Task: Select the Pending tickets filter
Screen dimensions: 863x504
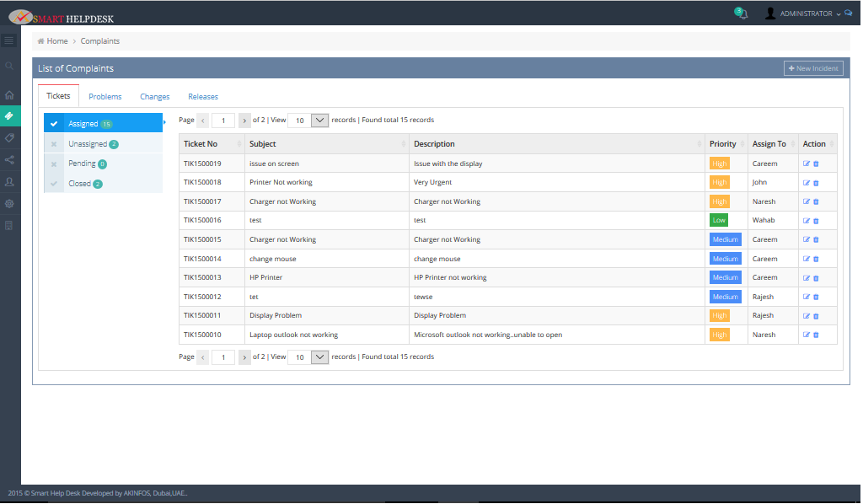Action: (x=82, y=164)
